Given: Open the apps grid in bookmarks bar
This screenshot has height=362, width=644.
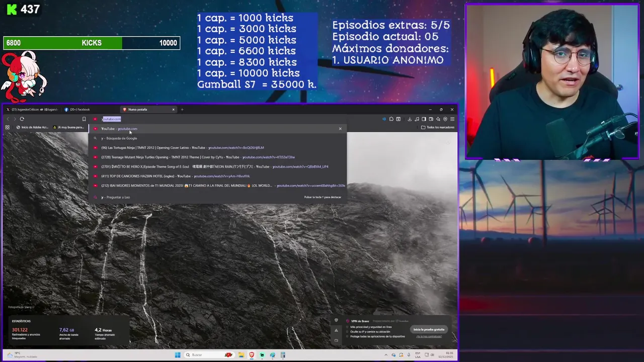Looking at the screenshot, I should [7, 127].
